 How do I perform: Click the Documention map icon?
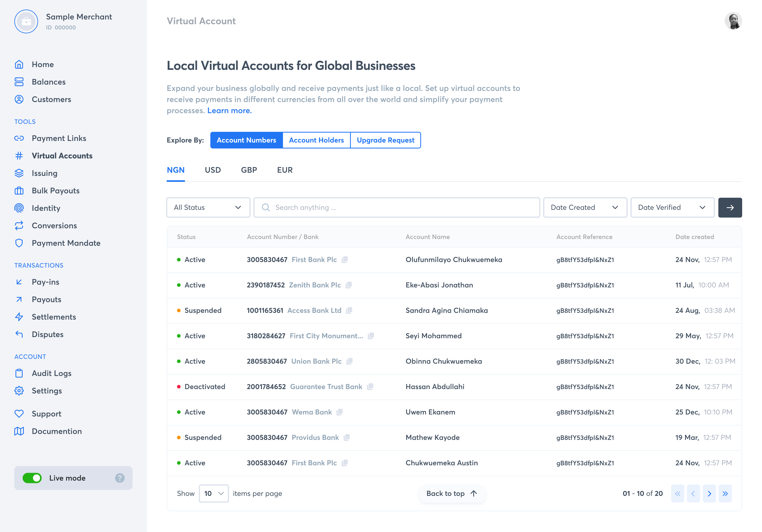point(19,431)
